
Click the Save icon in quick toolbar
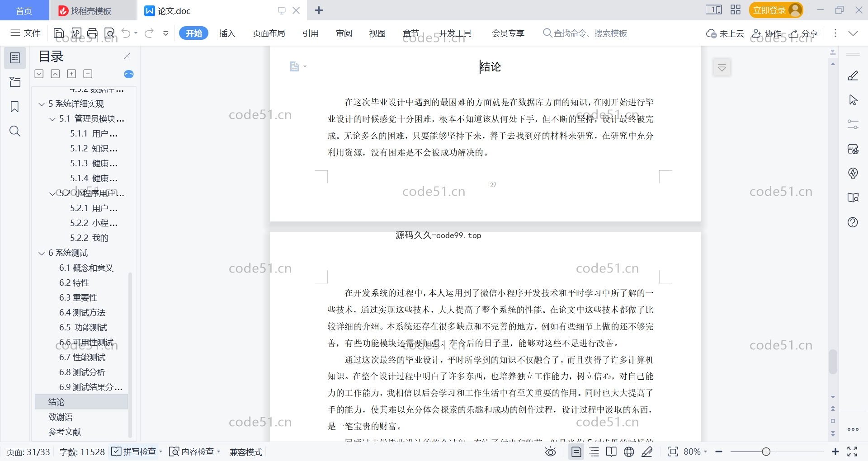[x=59, y=33]
